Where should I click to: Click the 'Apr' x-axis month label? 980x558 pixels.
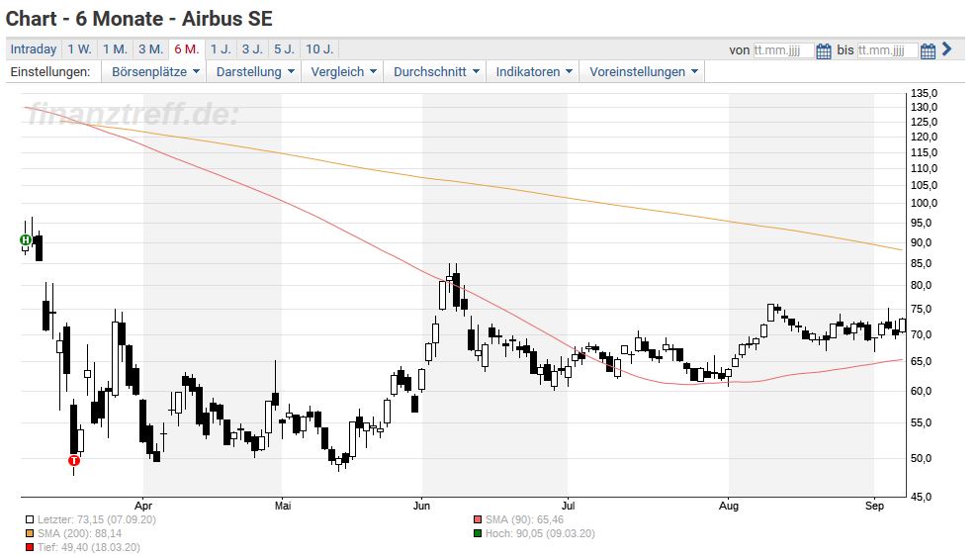pyautogui.click(x=143, y=506)
